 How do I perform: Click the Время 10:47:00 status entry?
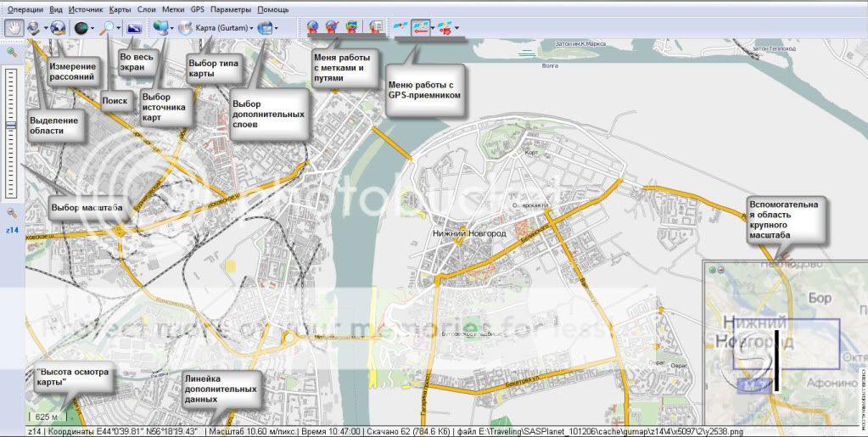click(330, 431)
